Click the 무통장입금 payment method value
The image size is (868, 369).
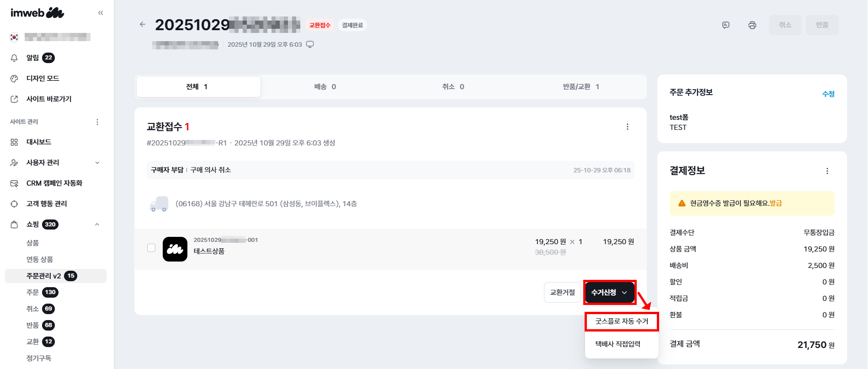[819, 233]
